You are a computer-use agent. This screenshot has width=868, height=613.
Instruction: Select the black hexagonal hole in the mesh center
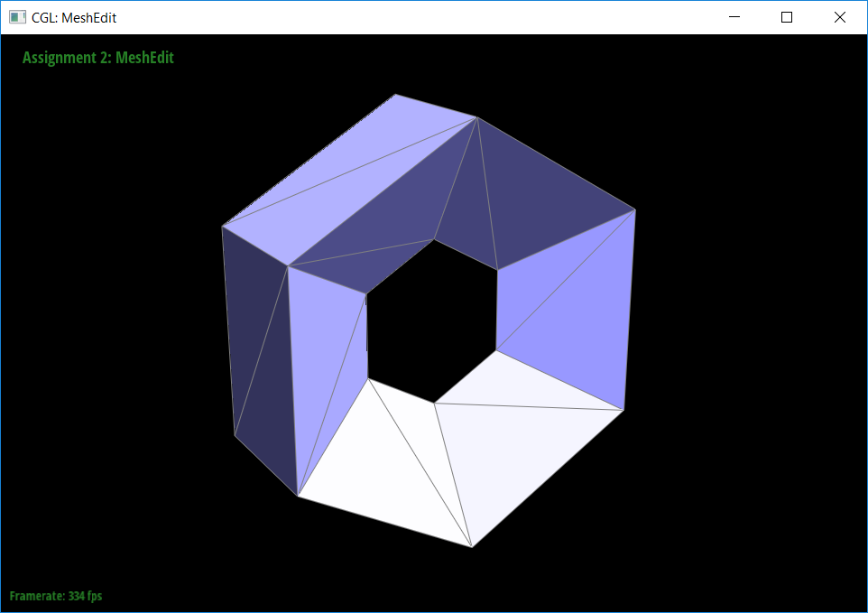(x=432, y=321)
